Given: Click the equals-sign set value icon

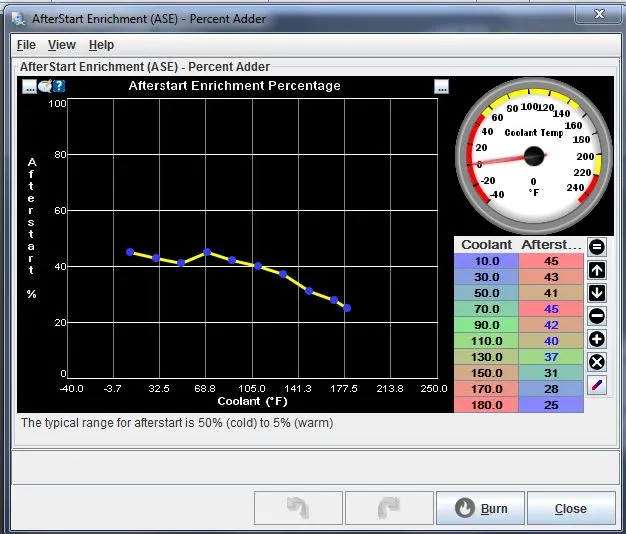Looking at the screenshot, I should point(597,247).
